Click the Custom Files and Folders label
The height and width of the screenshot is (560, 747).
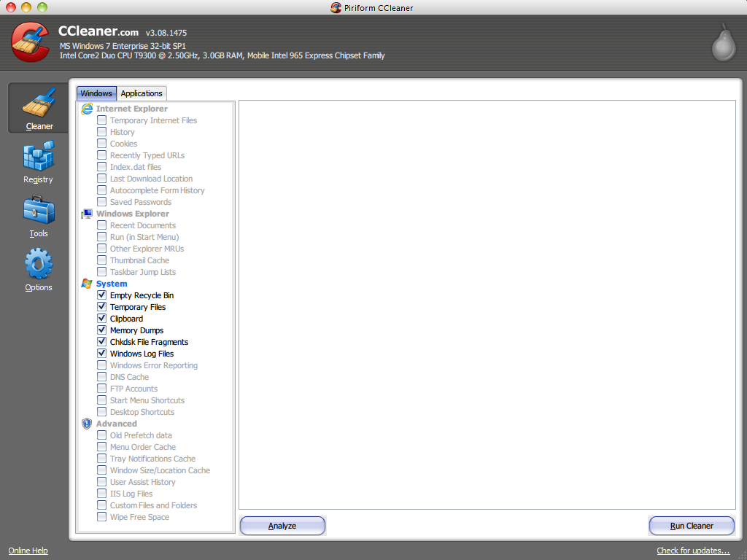(153, 505)
